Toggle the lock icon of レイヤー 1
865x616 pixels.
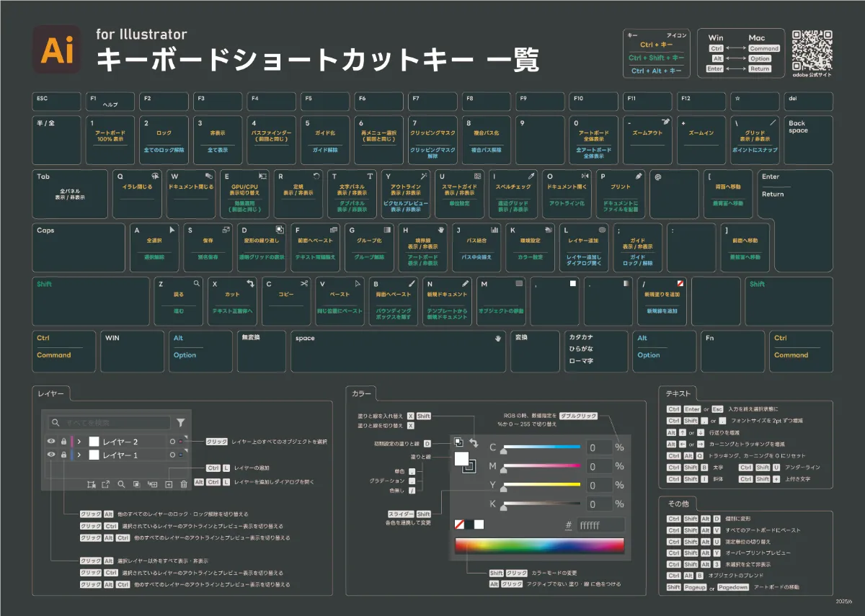63,455
